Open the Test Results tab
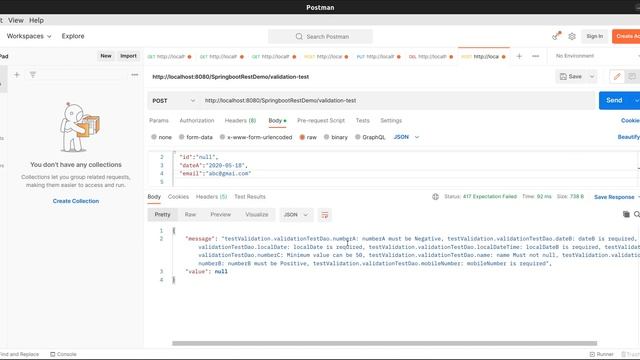Viewport: 640px width, 360px height. 250,197
